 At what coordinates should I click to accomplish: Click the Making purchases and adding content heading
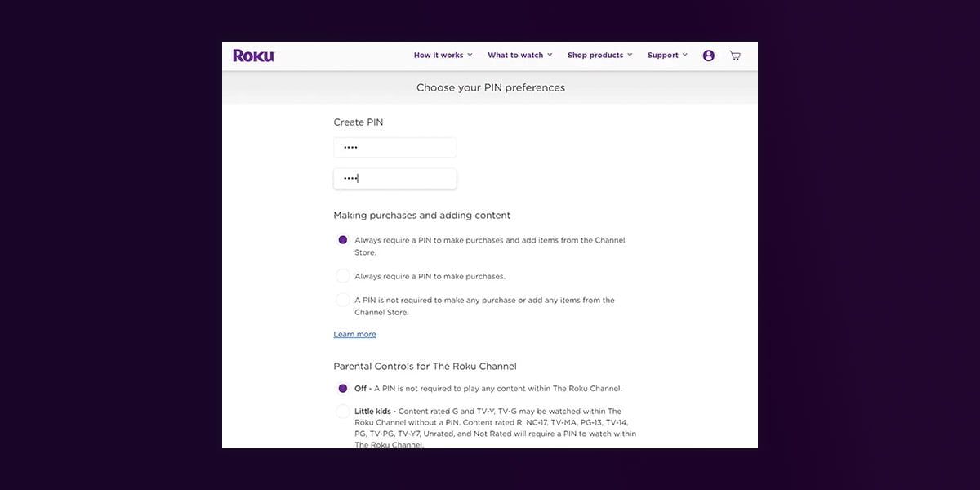(422, 216)
